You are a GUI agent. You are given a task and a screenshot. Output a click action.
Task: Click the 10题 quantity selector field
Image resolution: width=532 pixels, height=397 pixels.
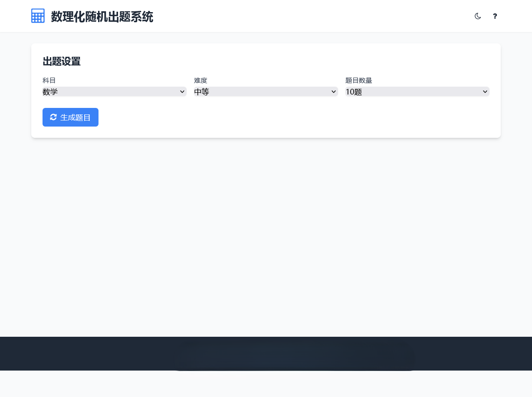click(417, 91)
